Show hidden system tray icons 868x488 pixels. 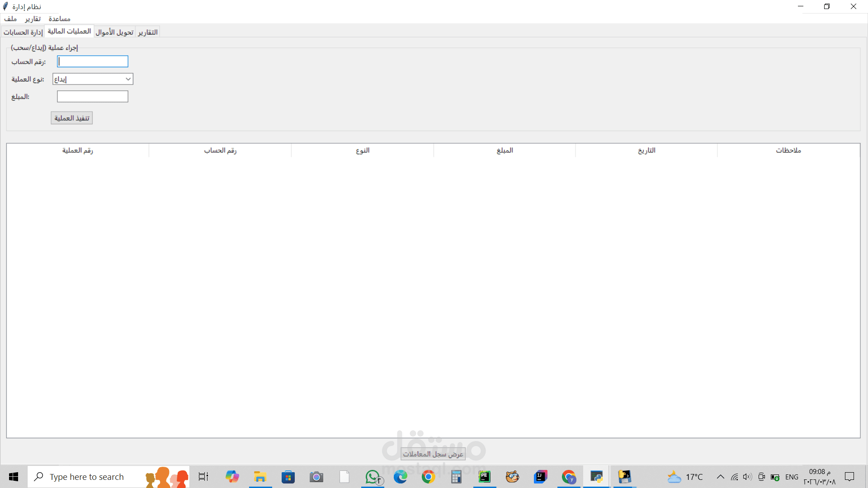pos(720,477)
